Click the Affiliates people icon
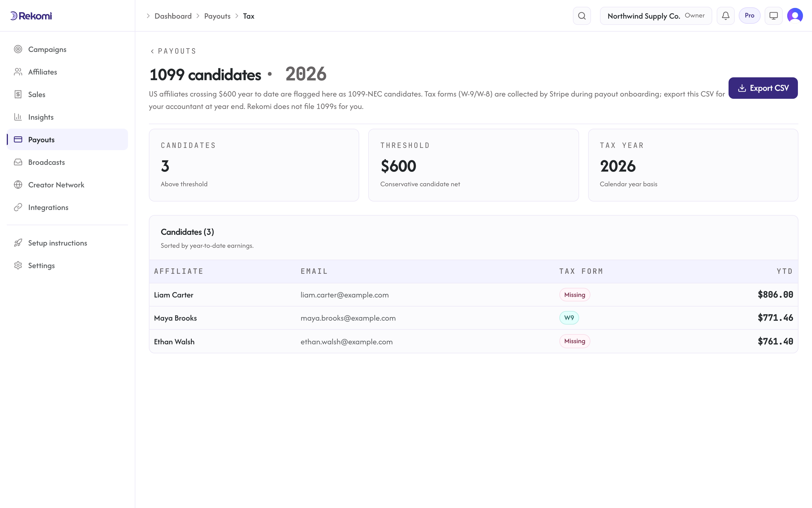Image resolution: width=812 pixels, height=508 pixels. 18,72
